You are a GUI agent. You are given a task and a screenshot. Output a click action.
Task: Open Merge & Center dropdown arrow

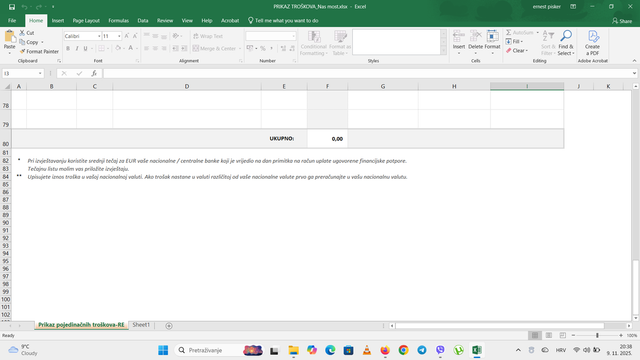pyautogui.click(x=240, y=49)
